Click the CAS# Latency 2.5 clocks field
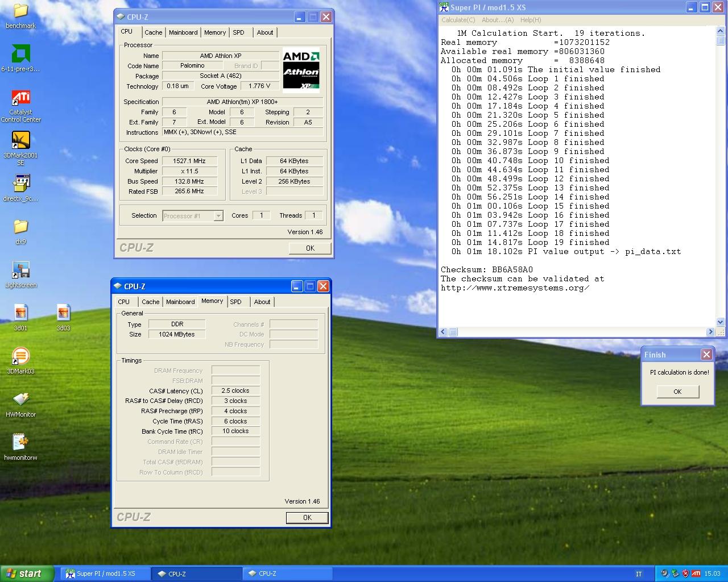 235,391
